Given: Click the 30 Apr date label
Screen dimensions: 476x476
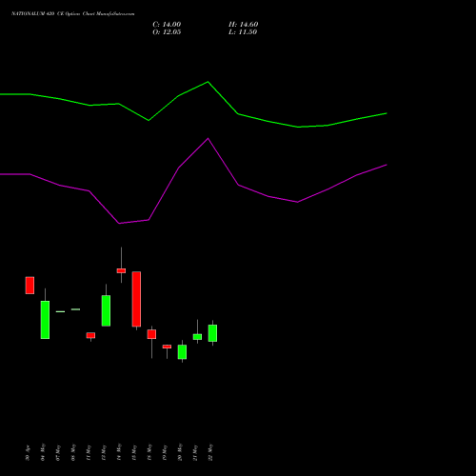Looking at the screenshot, I should click(28, 453).
